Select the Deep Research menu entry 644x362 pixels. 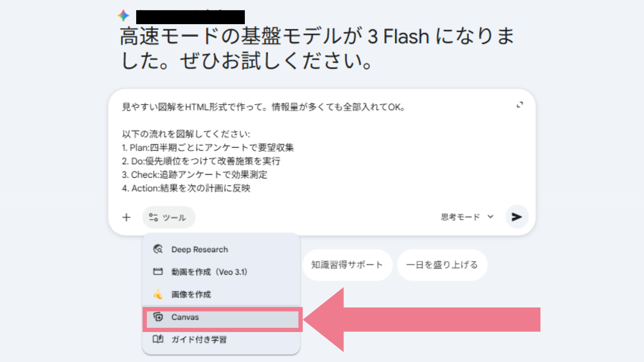(200, 249)
